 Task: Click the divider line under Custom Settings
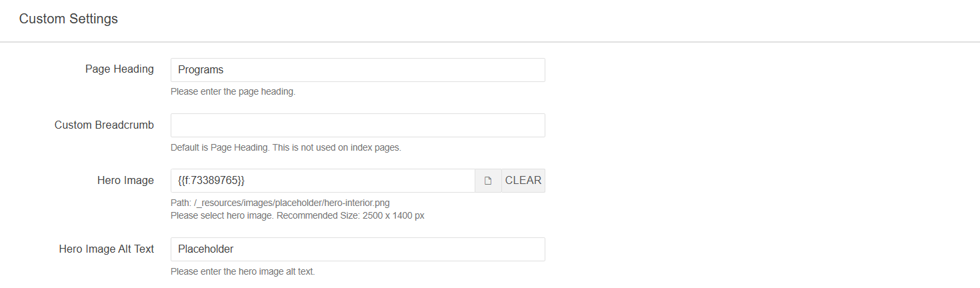point(490,42)
